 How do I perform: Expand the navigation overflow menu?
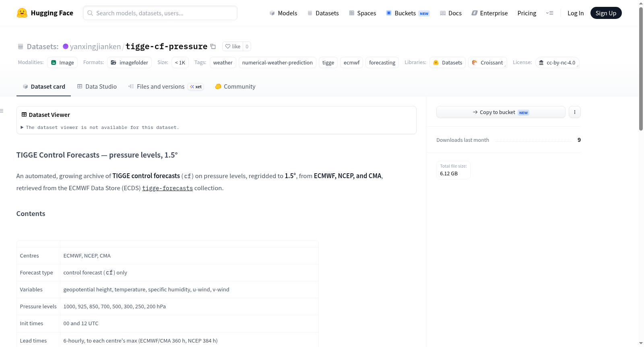549,13
